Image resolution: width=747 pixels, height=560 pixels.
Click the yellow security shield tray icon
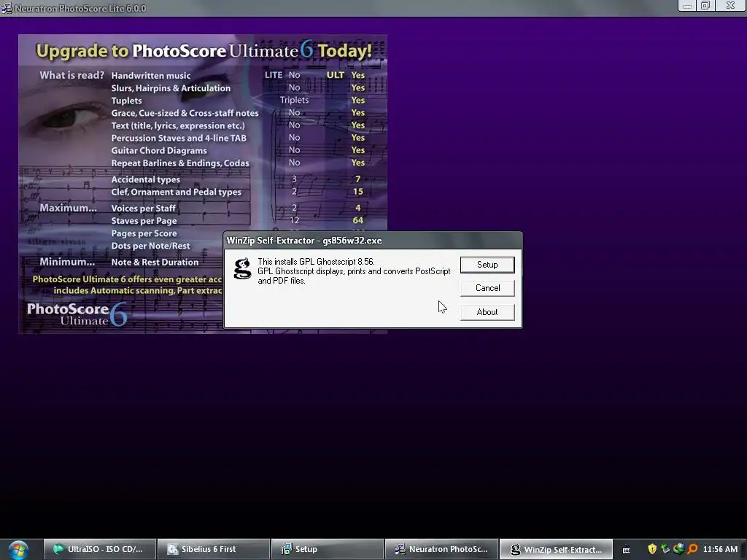(652, 549)
